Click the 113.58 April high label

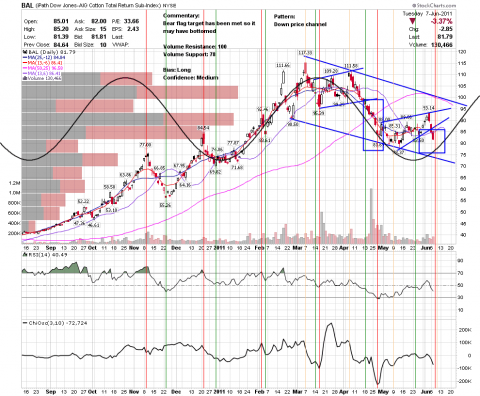(351, 65)
